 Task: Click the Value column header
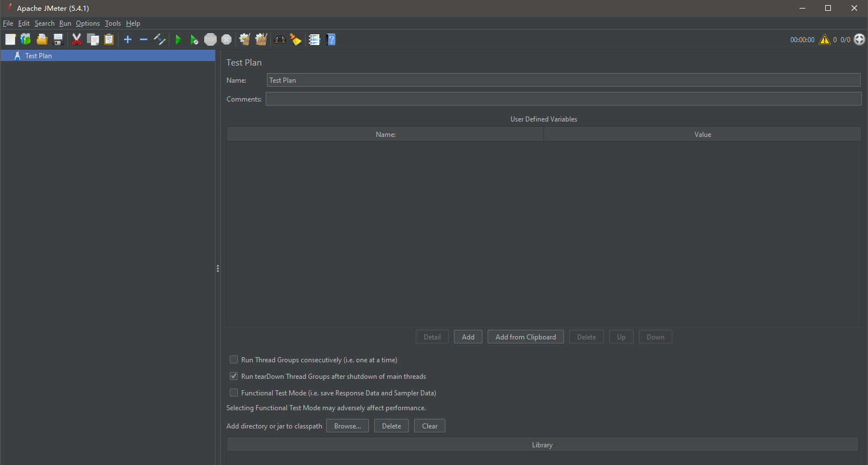pyautogui.click(x=703, y=135)
